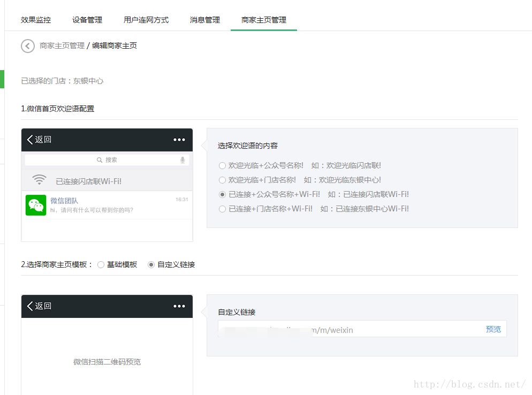Click the 2.选择商家主页模板 label
532x395 pixels.
point(56,265)
